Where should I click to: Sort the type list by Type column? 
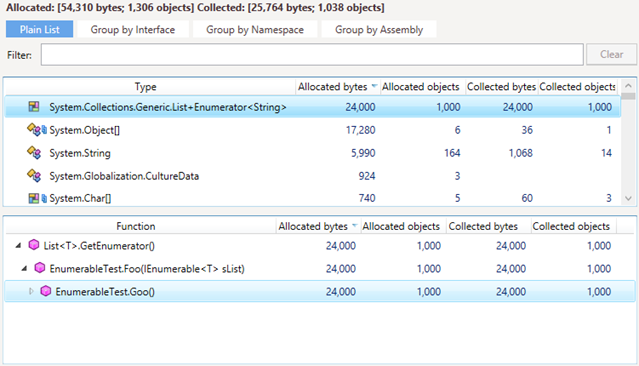click(145, 87)
